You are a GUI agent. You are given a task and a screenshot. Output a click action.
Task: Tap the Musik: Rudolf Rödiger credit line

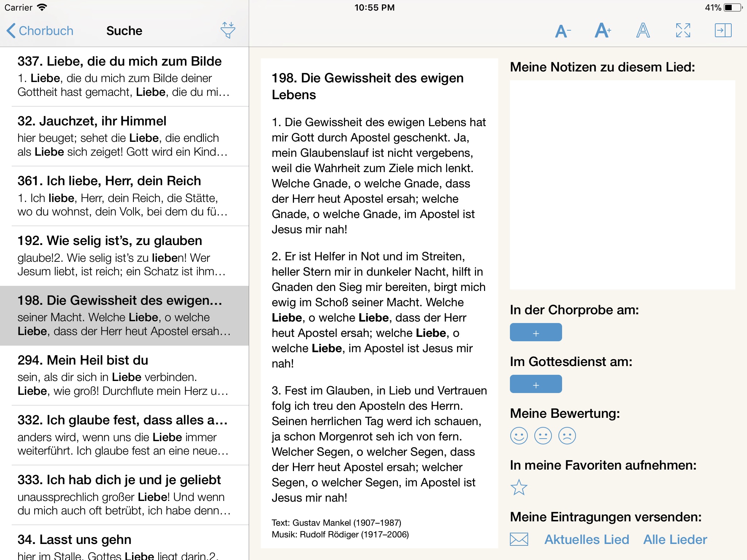coord(340,534)
